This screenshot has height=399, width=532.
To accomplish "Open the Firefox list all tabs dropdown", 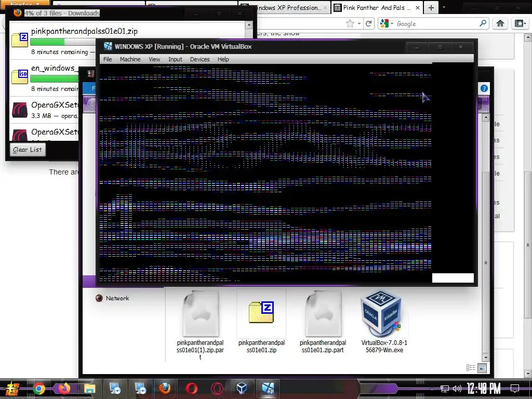I will pyautogui.click(x=444, y=7).
